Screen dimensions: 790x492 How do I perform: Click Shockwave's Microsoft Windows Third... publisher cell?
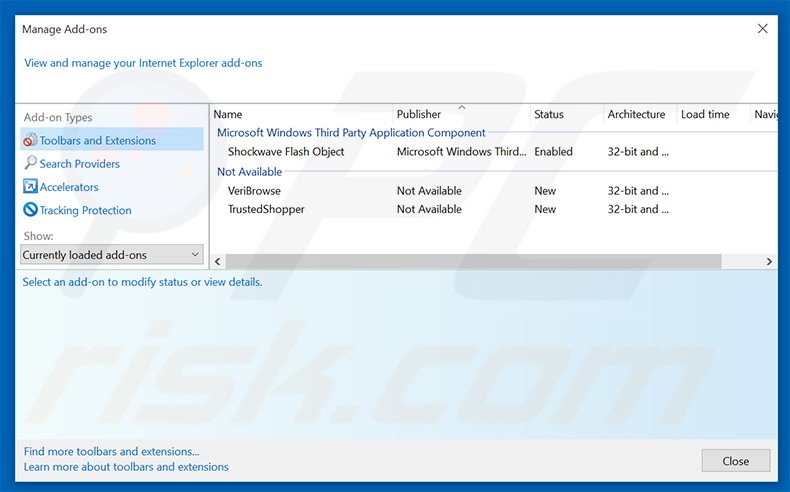tap(461, 152)
